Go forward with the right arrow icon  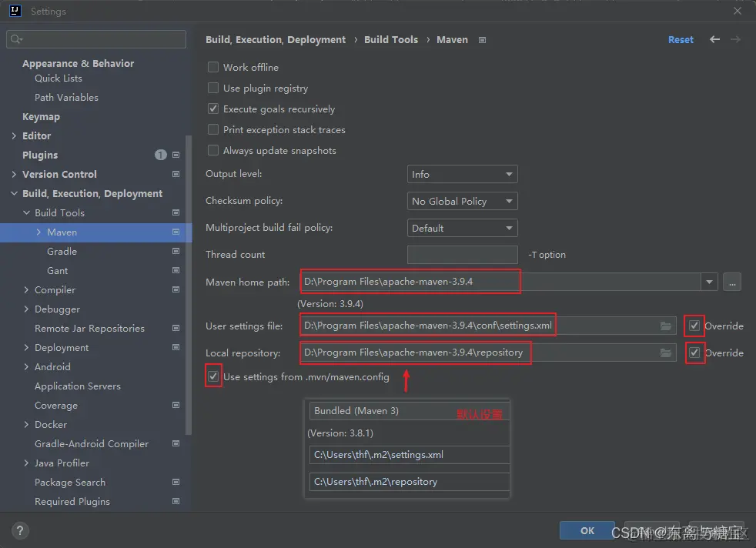pos(735,39)
